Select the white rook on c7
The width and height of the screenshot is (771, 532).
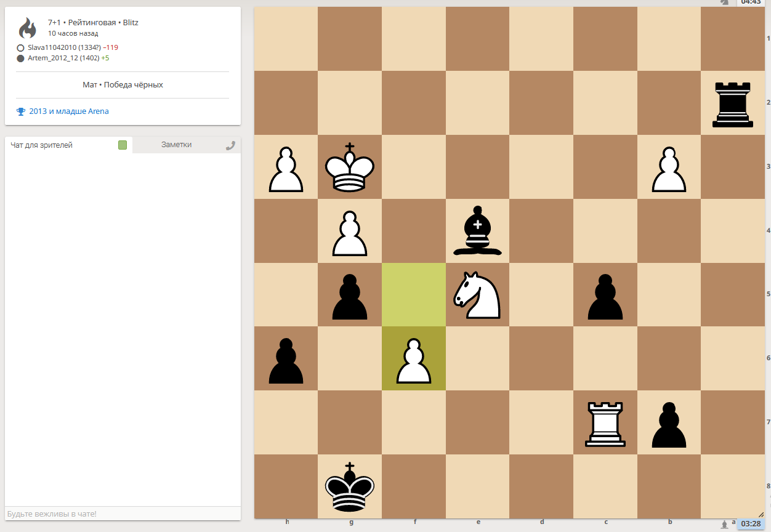[x=605, y=423]
